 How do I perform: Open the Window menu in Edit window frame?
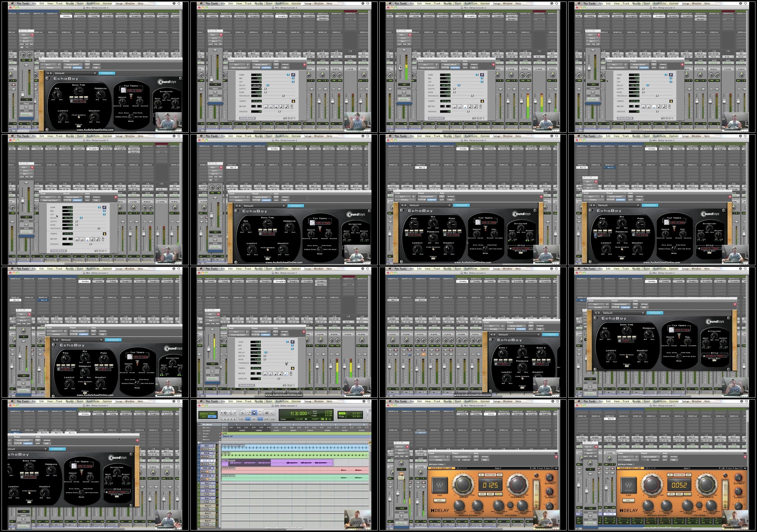318,401
